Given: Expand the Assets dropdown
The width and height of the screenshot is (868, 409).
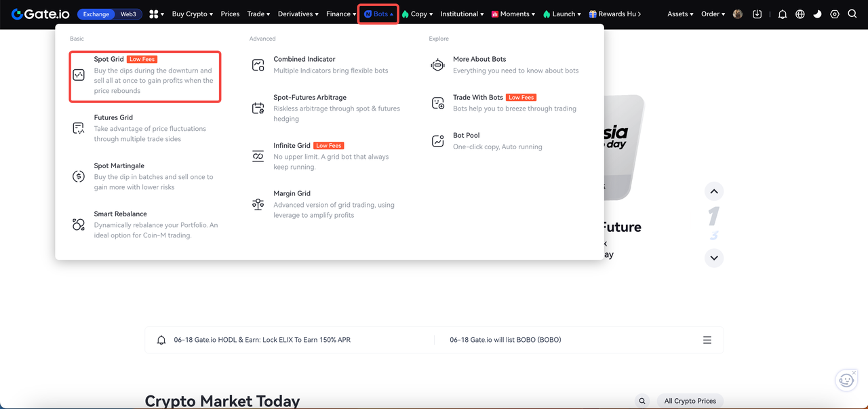Looking at the screenshot, I should tap(680, 14).
